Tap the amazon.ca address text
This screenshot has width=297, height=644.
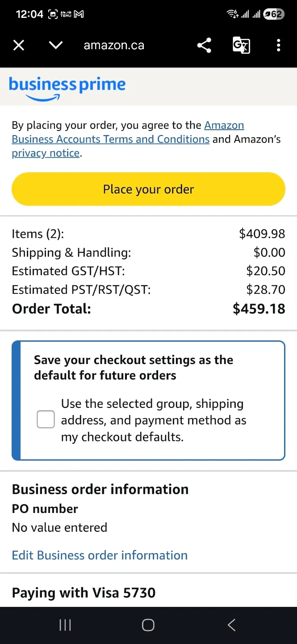(114, 45)
